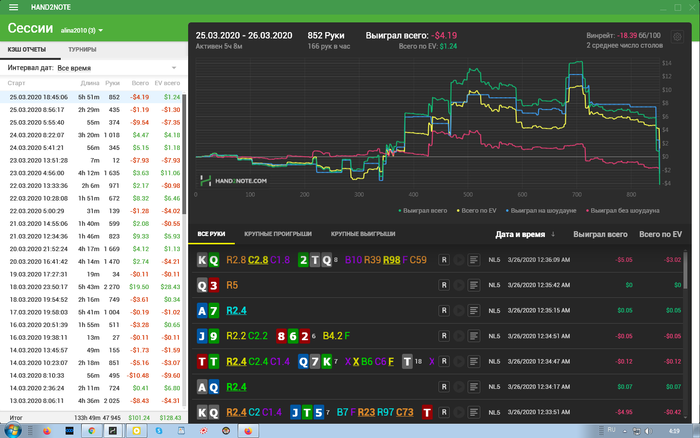700x438 pixels.
Task: Select session '18.03.2020 23:50:17'
Action: click(92, 287)
